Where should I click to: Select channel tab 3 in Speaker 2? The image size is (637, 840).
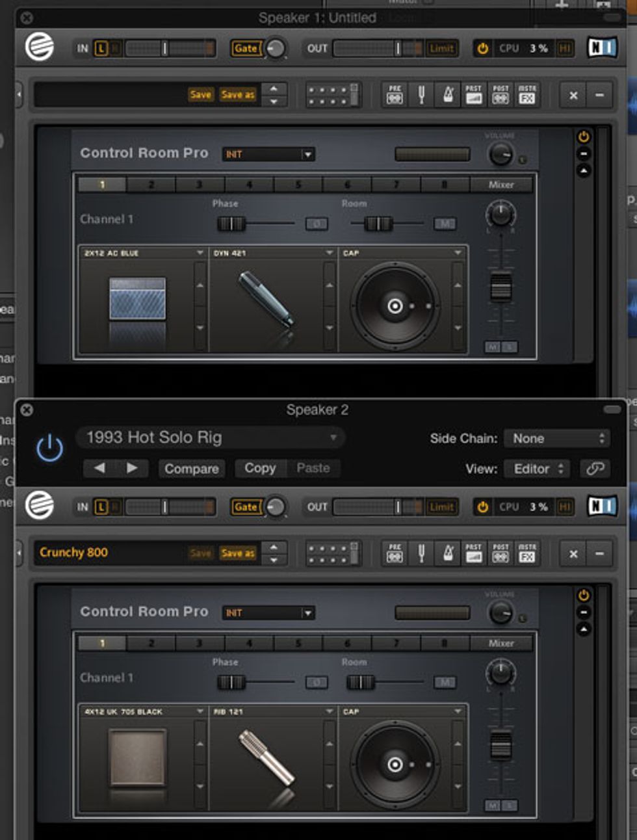coord(200,643)
